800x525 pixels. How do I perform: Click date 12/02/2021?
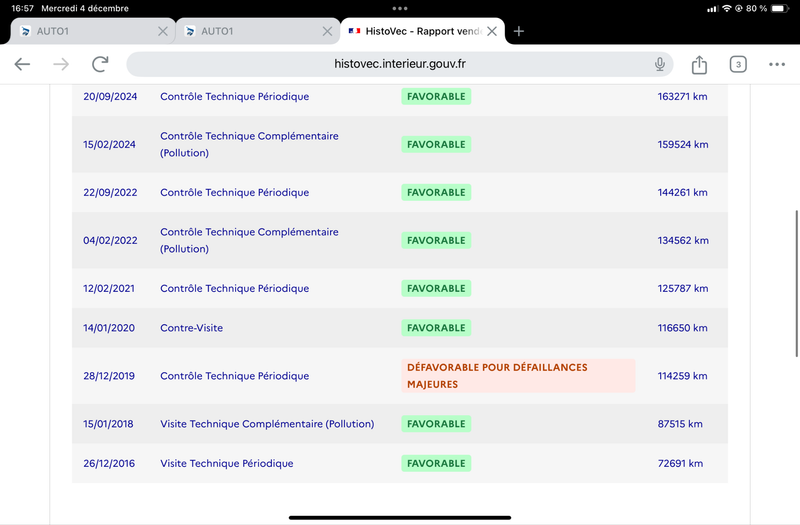(x=109, y=288)
